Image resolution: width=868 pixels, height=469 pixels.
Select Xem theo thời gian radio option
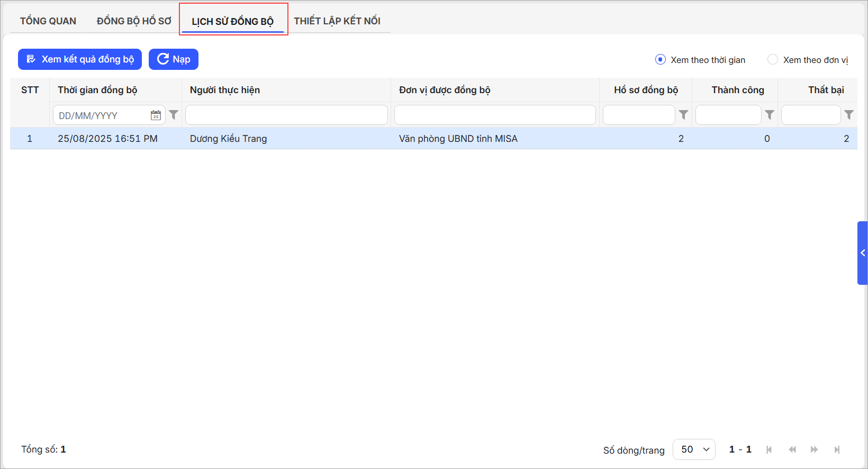[x=661, y=60]
